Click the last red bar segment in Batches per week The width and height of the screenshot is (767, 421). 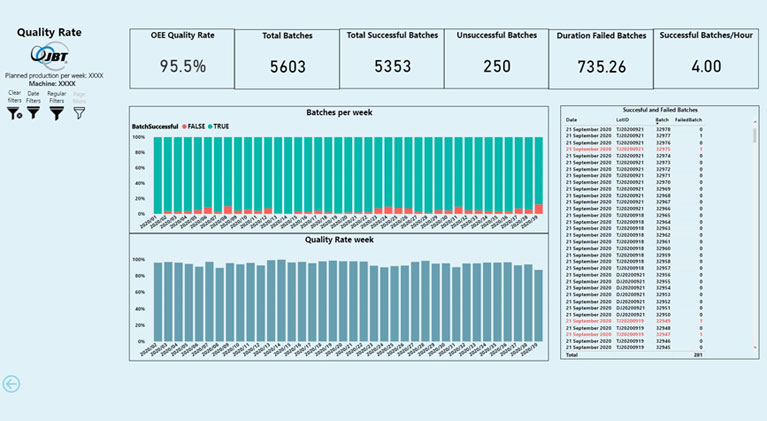pos(539,209)
